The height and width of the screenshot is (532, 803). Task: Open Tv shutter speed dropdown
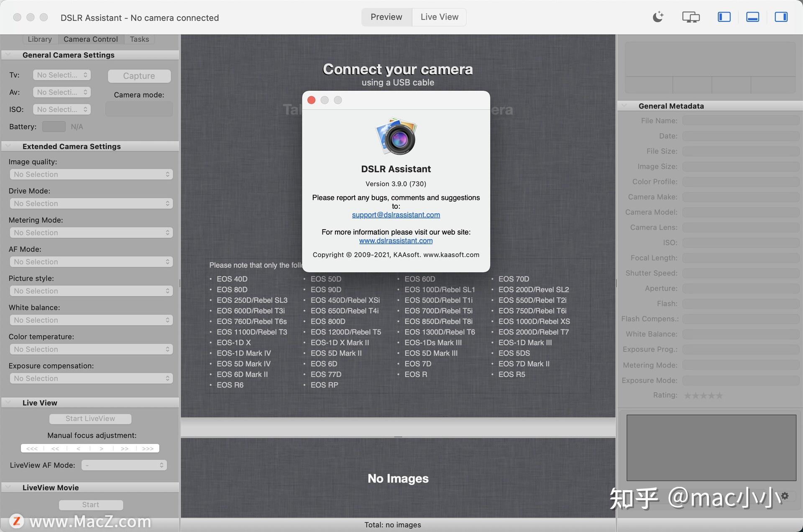(62, 75)
